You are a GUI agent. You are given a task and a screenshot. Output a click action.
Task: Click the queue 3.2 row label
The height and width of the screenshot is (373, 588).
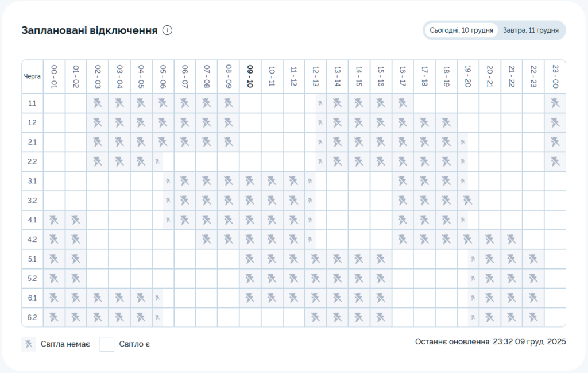[32, 201]
